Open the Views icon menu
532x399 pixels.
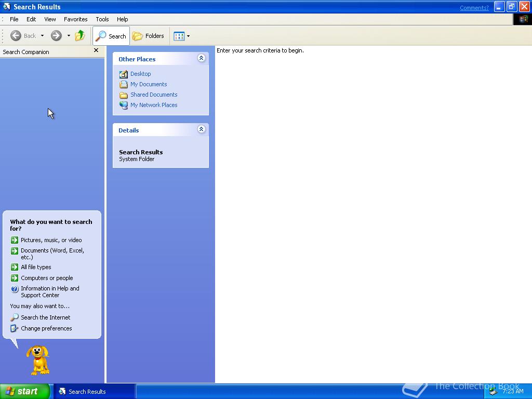(x=179, y=36)
